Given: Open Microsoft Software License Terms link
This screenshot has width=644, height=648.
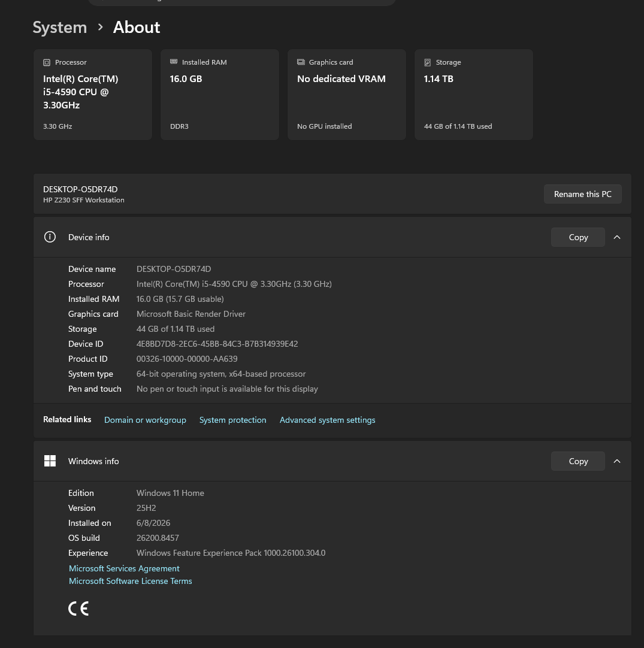Looking at the screenshot, I should pyautogui.click(x=130, y=581).
